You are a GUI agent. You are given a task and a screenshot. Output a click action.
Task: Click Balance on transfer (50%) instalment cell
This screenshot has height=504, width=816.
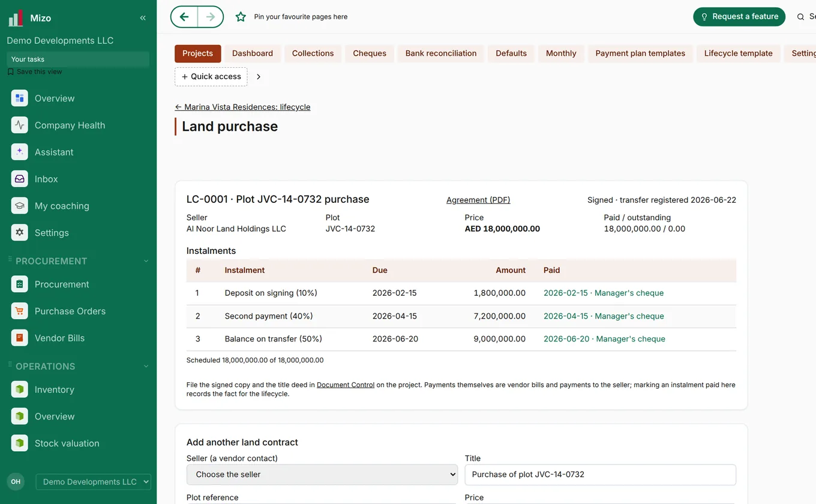274,339
